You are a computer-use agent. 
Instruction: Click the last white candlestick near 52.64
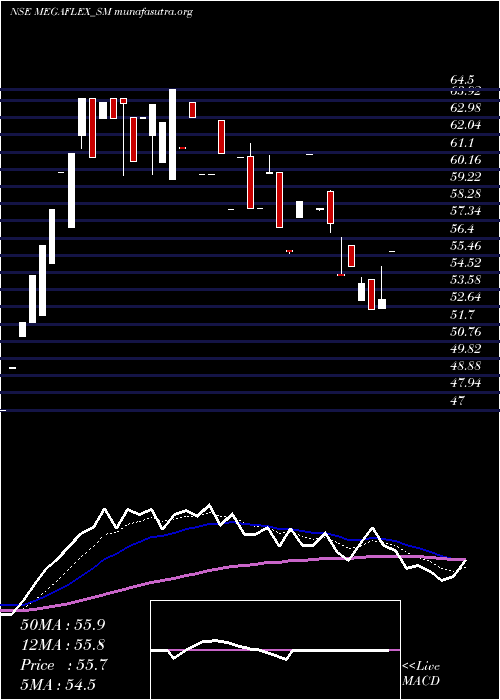click(x=382, y=304)
